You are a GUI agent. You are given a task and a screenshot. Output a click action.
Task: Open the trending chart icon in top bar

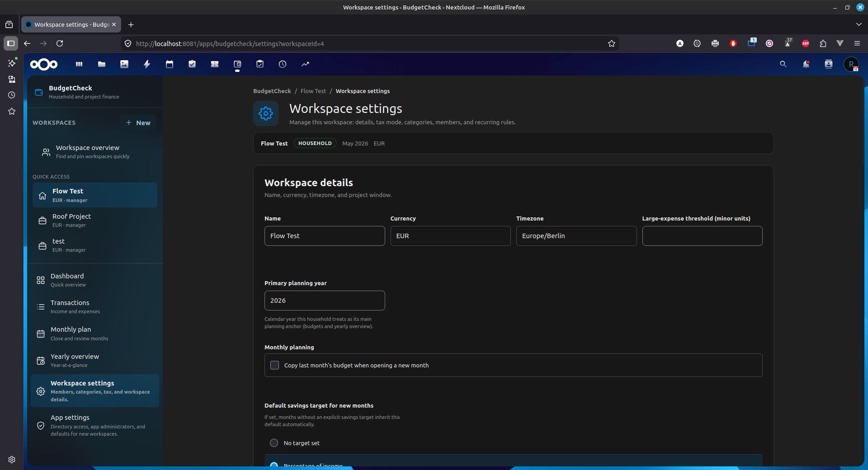click(305, 64)
